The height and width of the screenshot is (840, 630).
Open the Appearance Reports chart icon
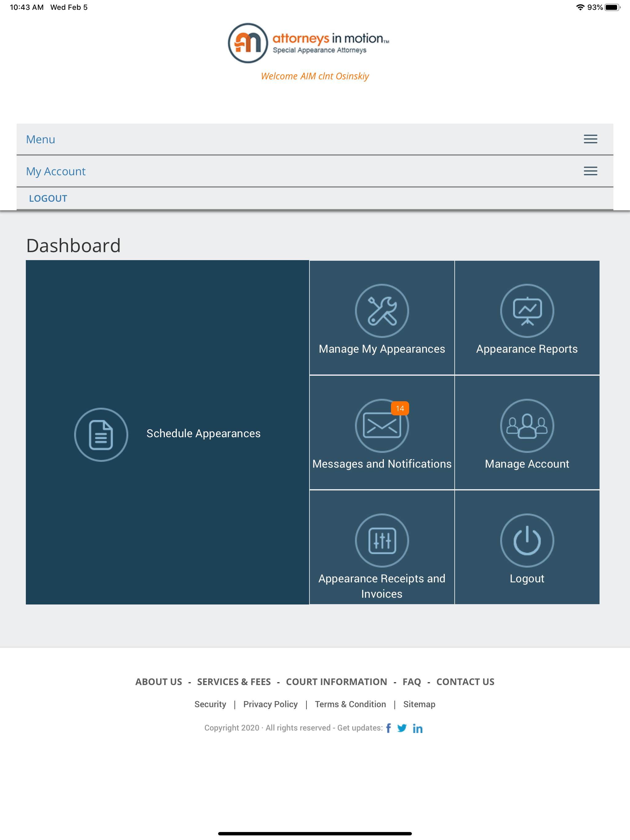click(x=527, y=311)
